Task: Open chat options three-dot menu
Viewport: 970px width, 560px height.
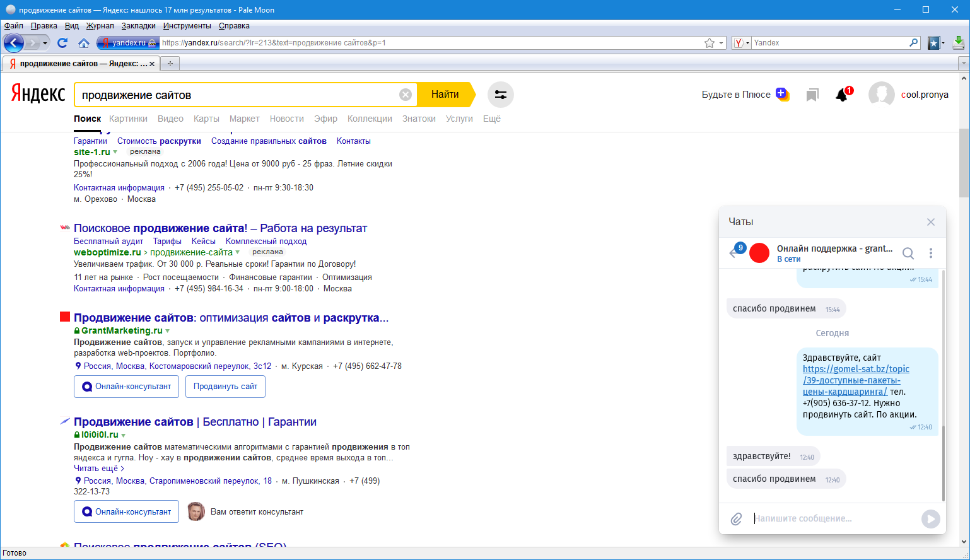Action: coord(931,253)
